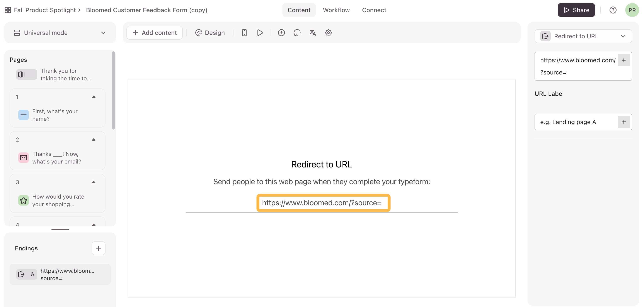
Task: Select question How would you rate your shopping
Action: pyautogui.click(x=58, y=201)
